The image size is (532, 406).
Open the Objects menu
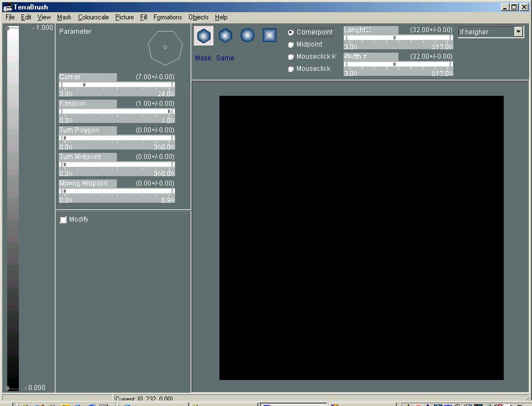pyautogui.click(x=198, y=17)
